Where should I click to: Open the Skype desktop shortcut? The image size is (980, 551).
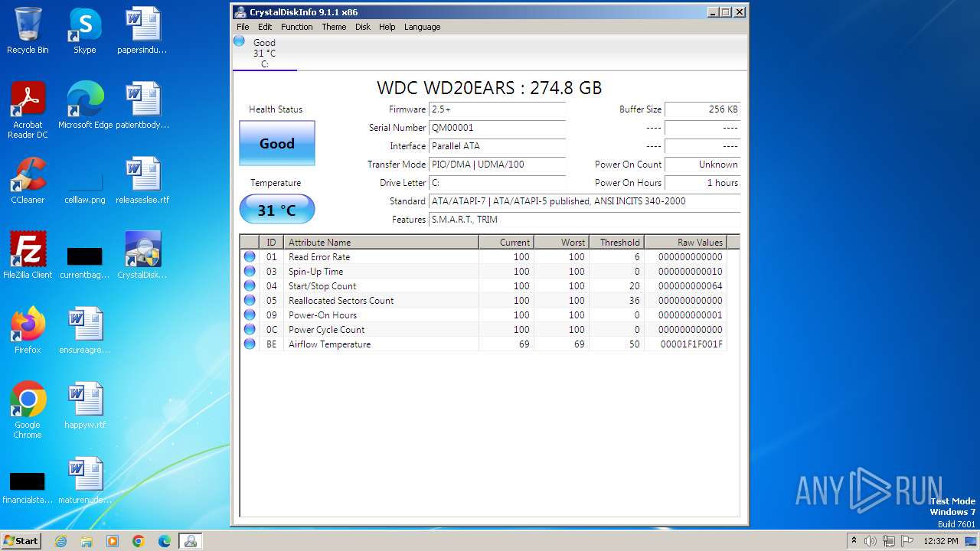coord(85,31)
